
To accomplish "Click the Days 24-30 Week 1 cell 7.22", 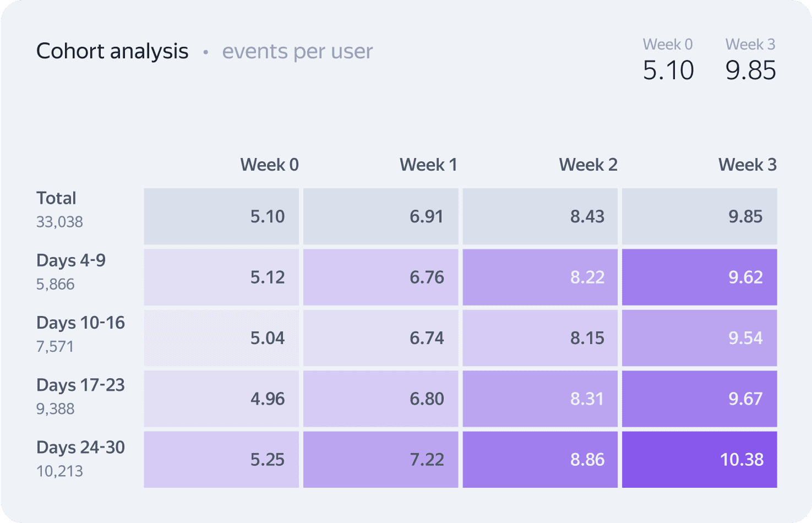I will pyautogui.click(x=381, y=459).
